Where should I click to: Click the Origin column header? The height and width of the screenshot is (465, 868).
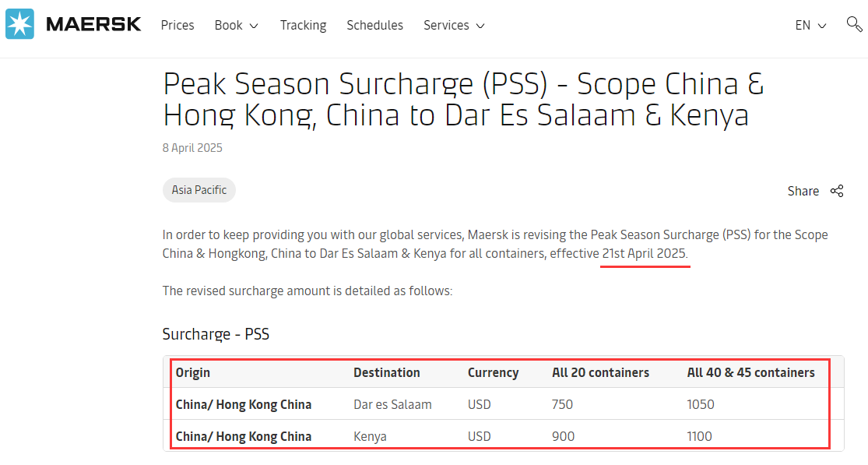(x=193, y=372)
